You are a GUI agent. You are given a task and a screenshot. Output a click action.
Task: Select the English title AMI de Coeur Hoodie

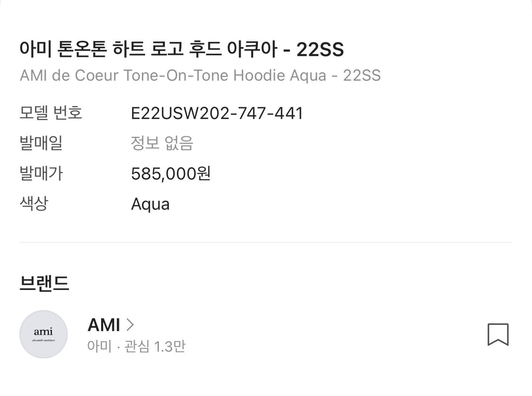coord(200,76)
